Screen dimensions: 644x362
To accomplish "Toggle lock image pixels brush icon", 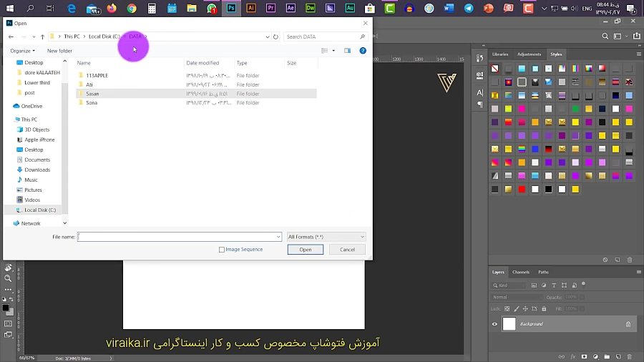I will point(516,308).
